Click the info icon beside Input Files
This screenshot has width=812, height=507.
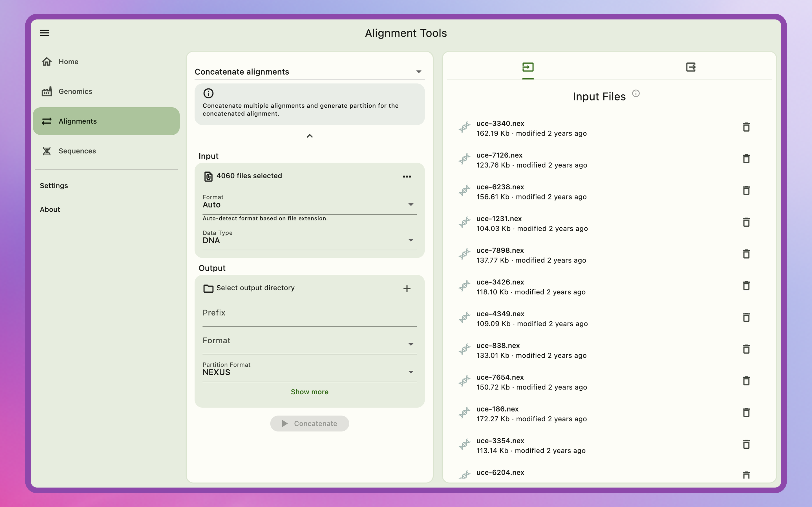[x=636, y=94]
